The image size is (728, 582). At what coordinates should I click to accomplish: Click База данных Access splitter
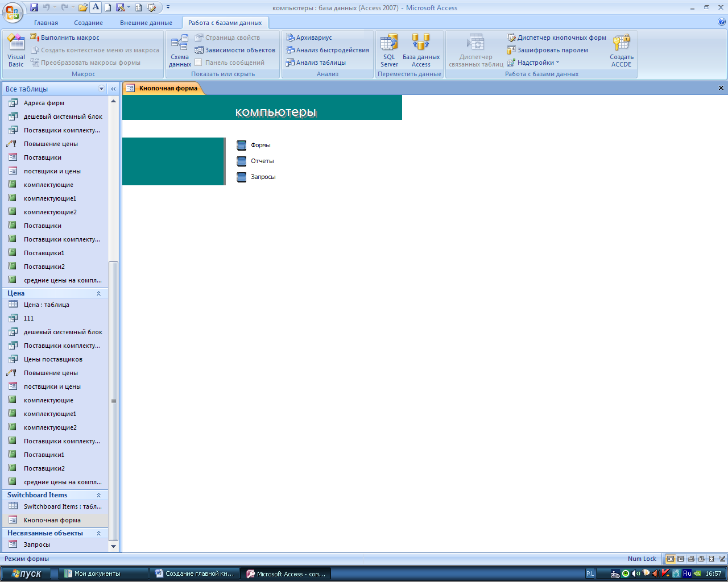(421, 50)
